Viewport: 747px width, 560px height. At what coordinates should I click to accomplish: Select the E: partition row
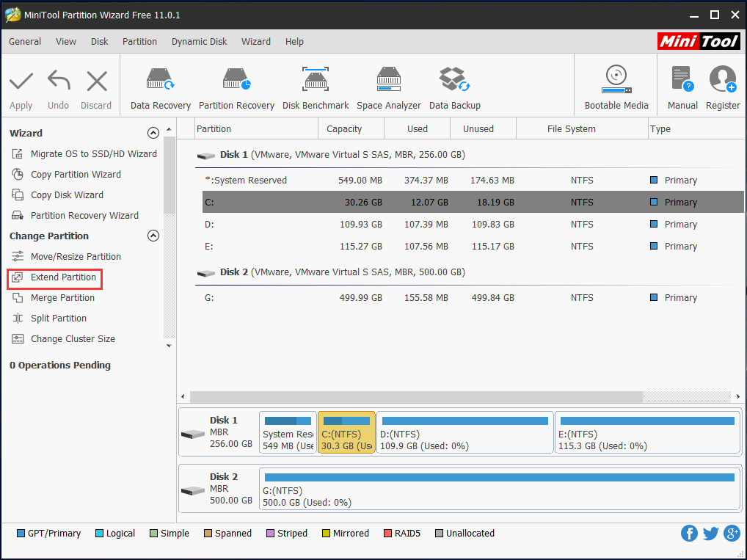tap(473, 247)
